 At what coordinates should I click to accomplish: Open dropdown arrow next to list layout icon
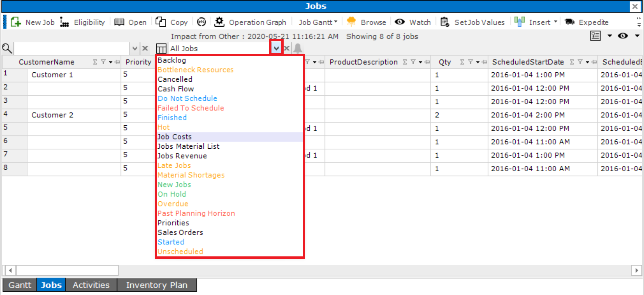[610, 36]
